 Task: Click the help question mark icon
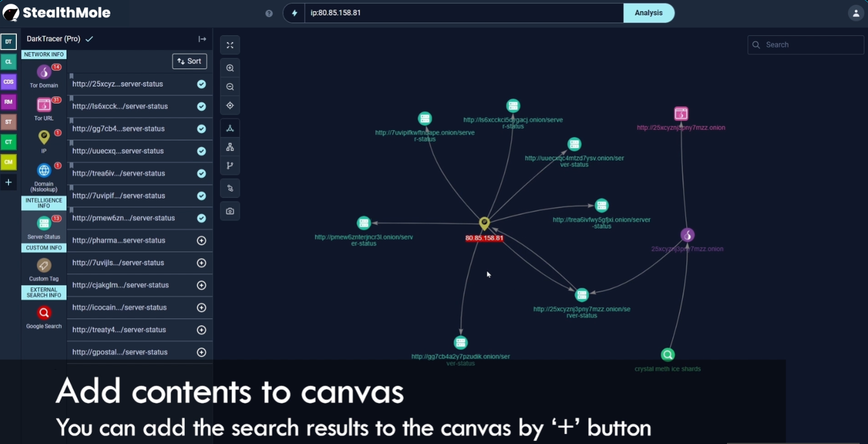tap(269, 13)
